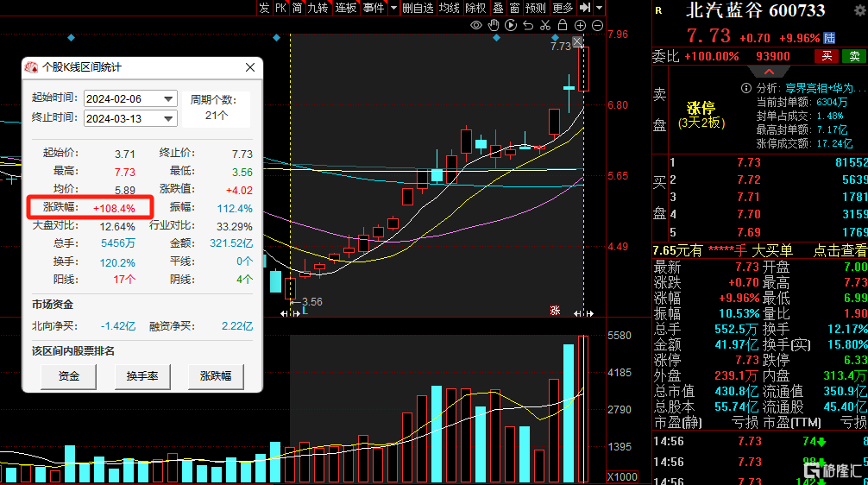Select the hand pan tool
Viewport: 868px width, 485px height.
click(x=494, y=25)
